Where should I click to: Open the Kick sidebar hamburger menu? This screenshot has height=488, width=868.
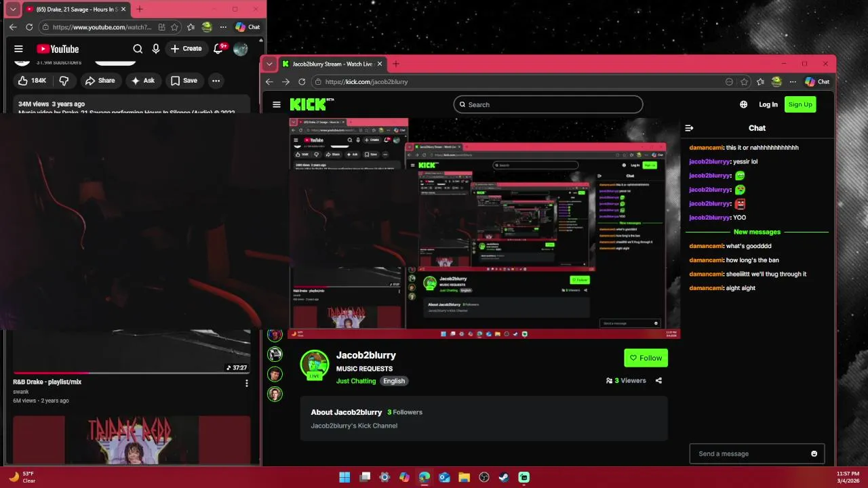(x=277, y=104)
